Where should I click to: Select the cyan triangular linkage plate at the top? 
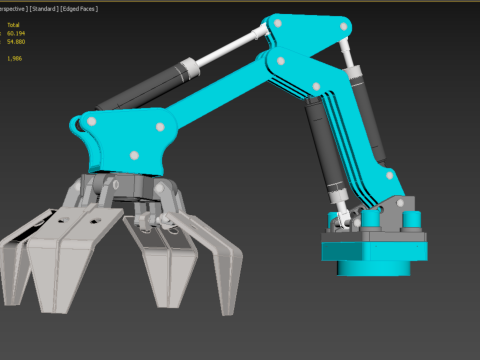pos(308,33)
